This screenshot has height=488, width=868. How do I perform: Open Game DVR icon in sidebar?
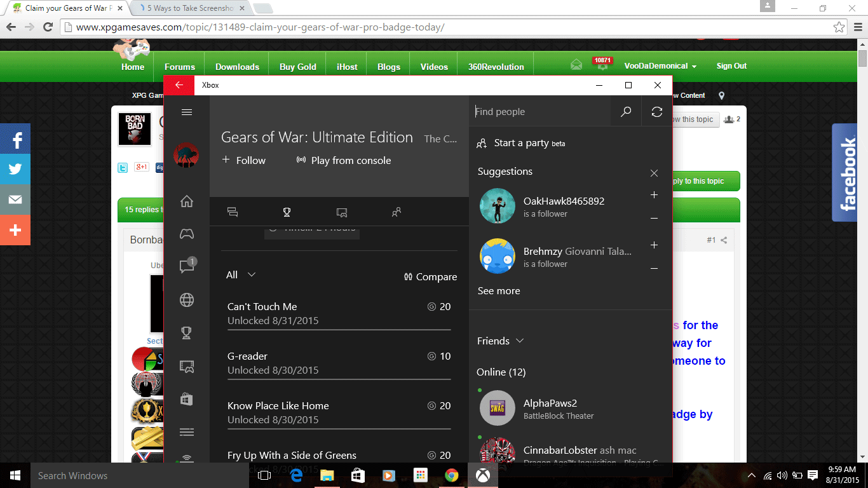coord(187,366)
